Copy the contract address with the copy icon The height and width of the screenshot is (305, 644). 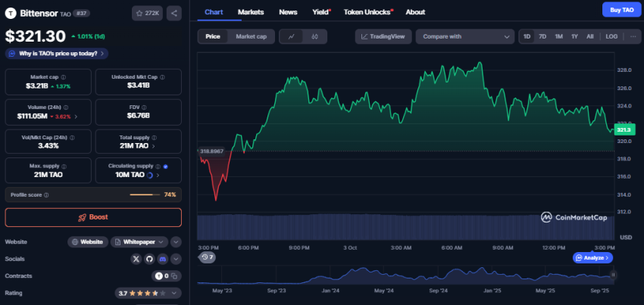tap(174, 275)
